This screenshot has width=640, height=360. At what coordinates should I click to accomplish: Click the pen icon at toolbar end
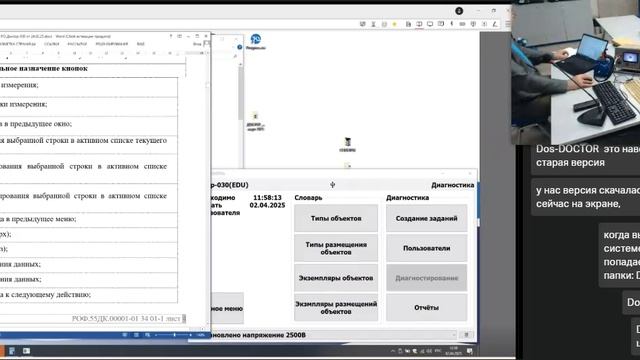point(495,24)
